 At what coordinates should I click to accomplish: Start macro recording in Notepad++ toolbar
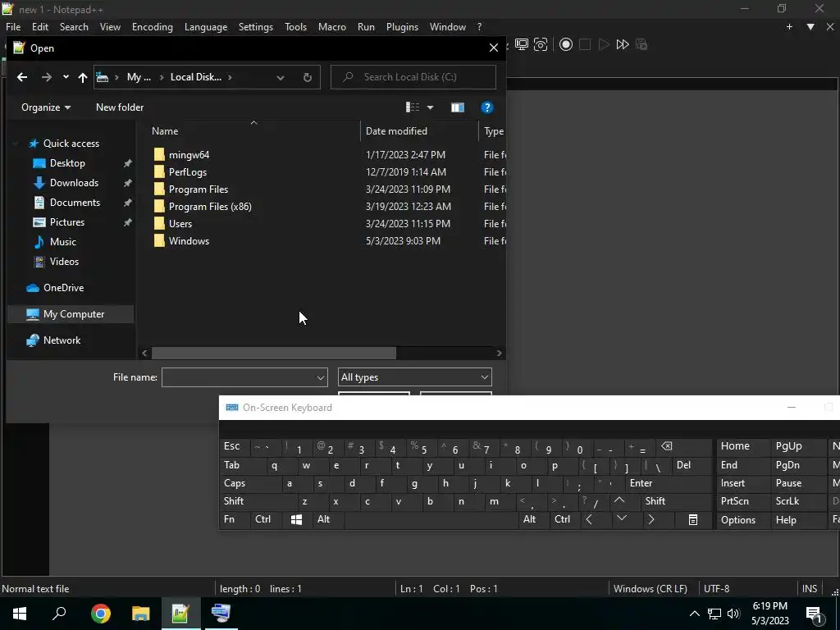(566, 44)
